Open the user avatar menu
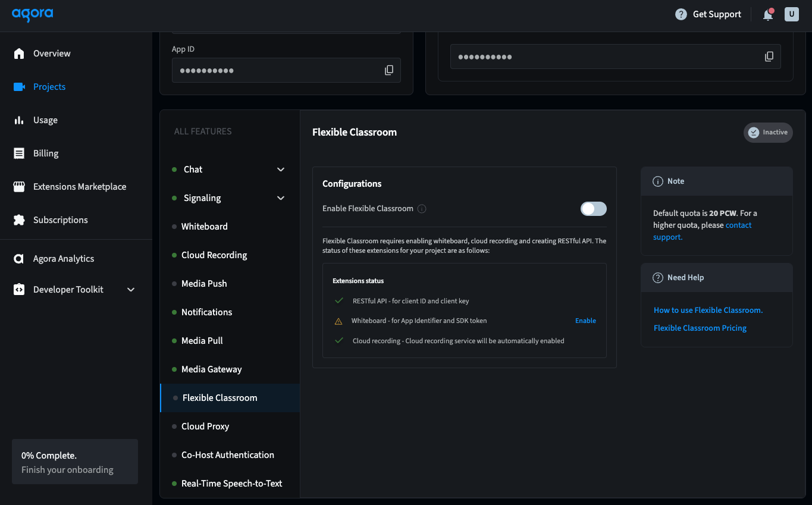 (x=792, y=14)
